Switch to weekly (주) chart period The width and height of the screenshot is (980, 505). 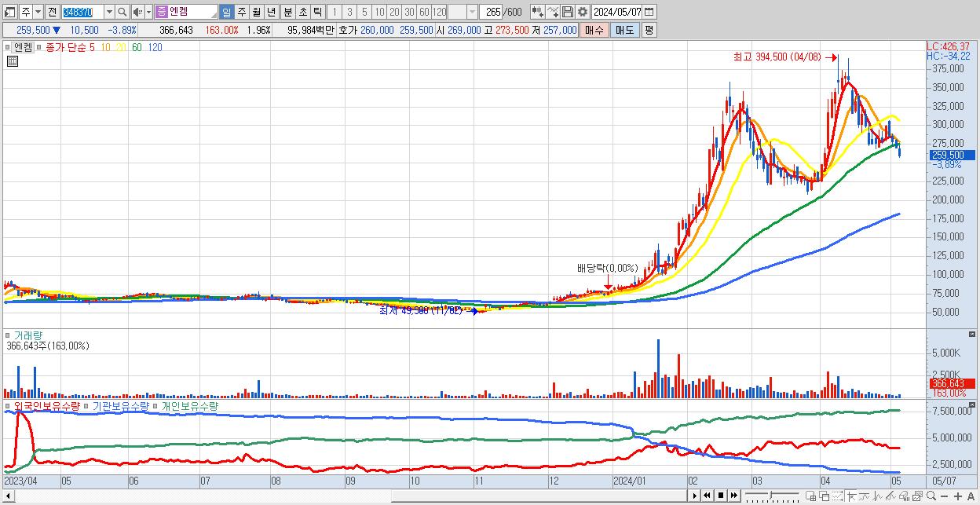coord(241,12)
